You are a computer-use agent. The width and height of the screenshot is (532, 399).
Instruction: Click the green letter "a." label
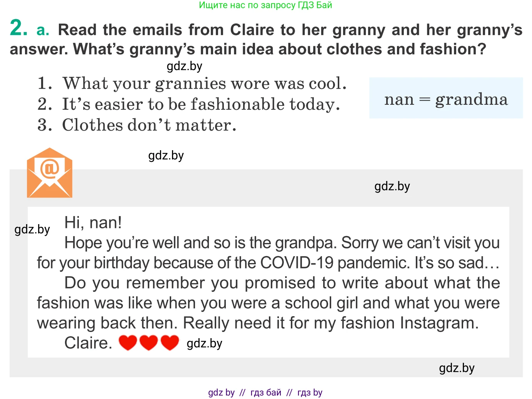(43, 30)
